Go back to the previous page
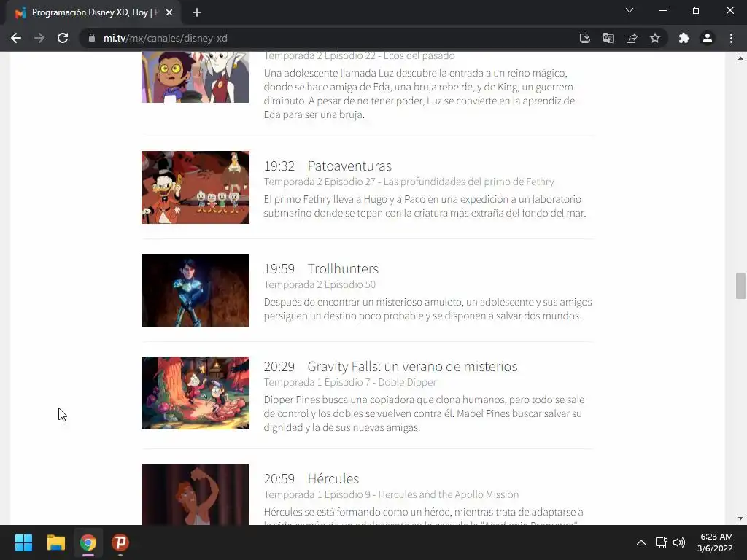 [x=16, y=38]
